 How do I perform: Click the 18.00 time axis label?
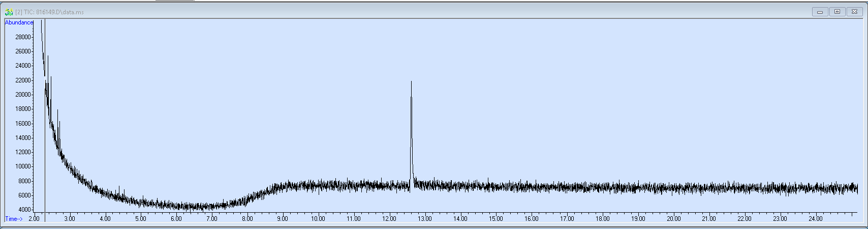602,219
